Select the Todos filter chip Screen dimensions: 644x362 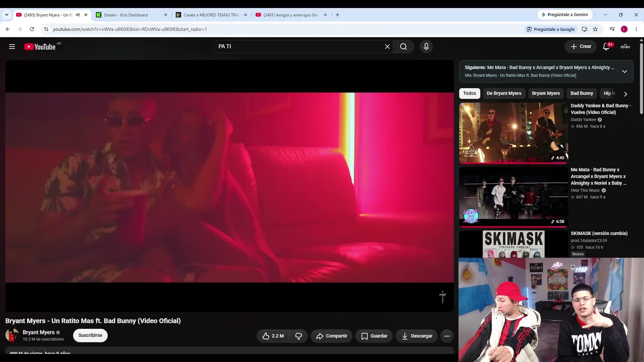pos(469,94)
